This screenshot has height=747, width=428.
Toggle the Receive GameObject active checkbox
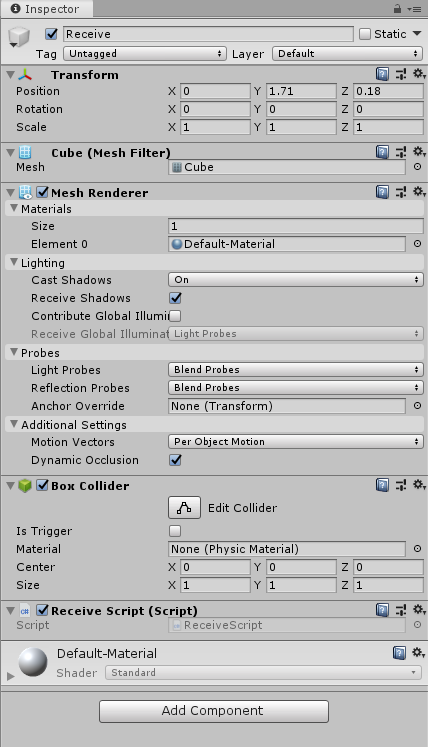point(51,34)
